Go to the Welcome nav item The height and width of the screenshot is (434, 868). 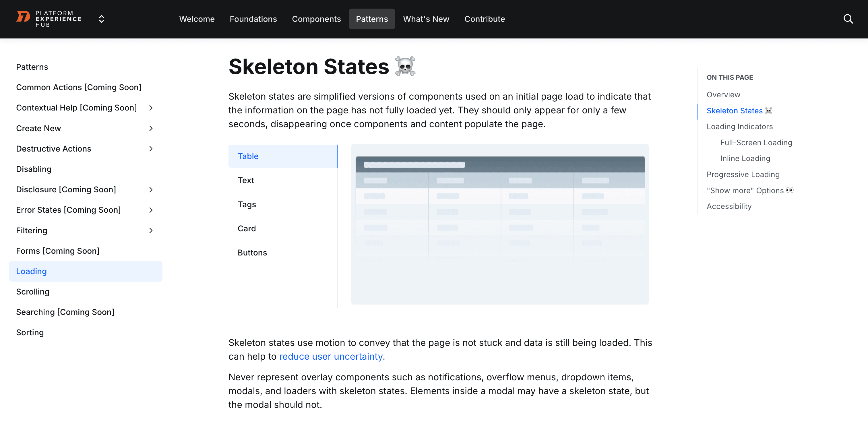[197, 19]
